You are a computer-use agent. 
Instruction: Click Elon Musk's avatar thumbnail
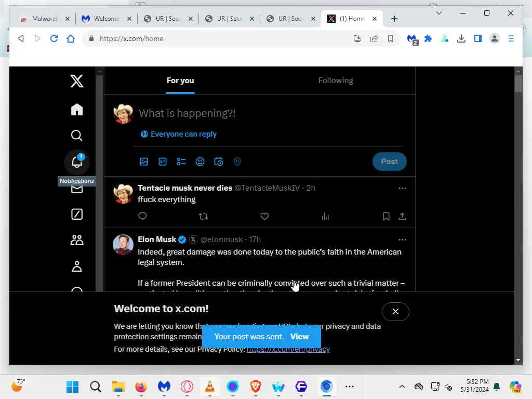click(x=123, y=244)
